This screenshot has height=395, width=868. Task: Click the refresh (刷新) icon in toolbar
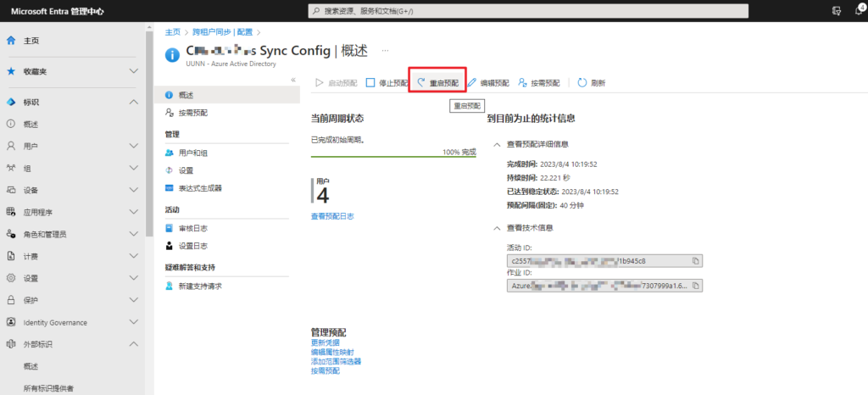pos(582,83)
